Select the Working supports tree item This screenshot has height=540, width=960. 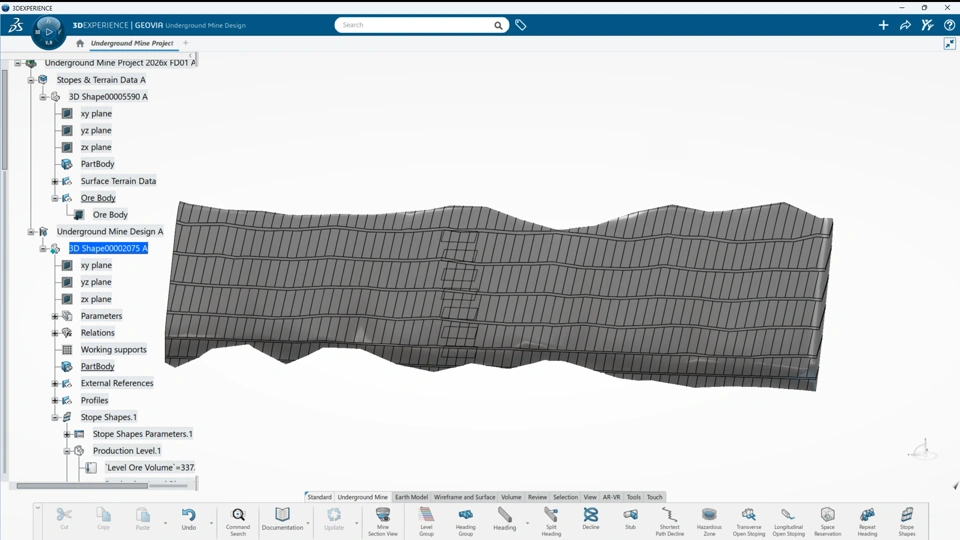[113, 350]
